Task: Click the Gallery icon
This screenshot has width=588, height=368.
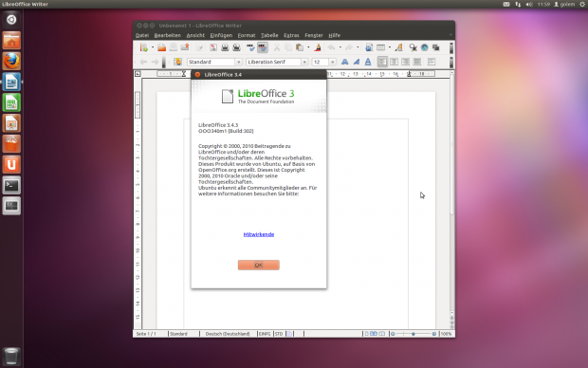Action: pyautogui.click(x=435, y=47)
